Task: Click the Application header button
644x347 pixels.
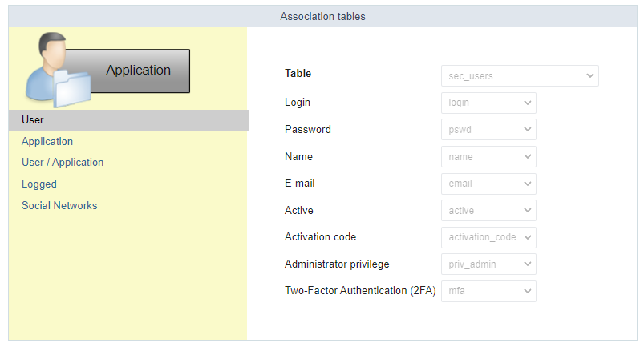Action: (138, 71)
